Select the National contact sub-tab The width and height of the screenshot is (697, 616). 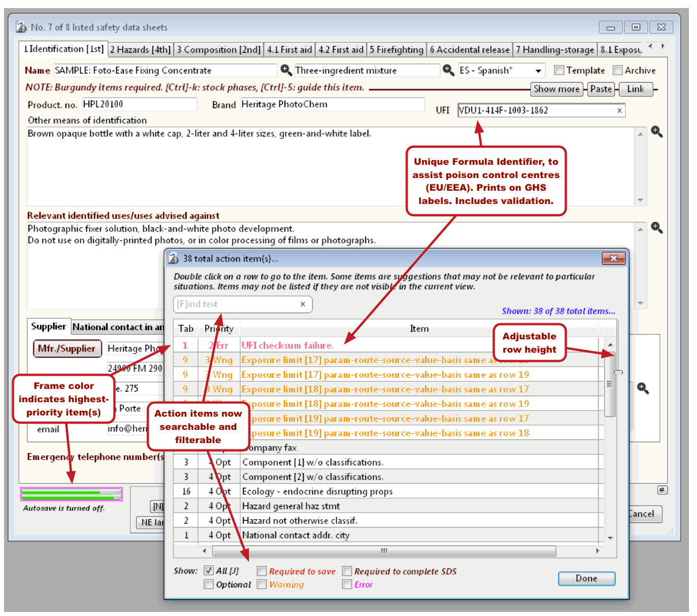[118, 327]
